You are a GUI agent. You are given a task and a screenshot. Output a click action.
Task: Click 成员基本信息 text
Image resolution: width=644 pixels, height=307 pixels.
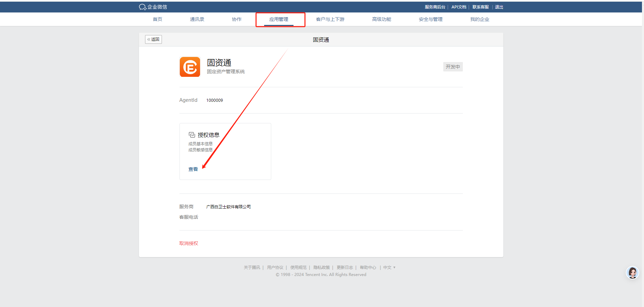tap(200, 144)
